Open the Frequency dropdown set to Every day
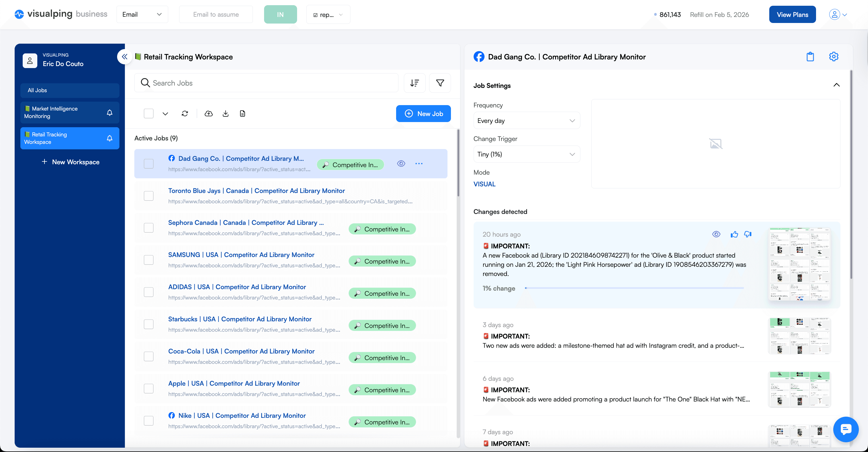Screen dimensions: 868x452 [526, 120]
